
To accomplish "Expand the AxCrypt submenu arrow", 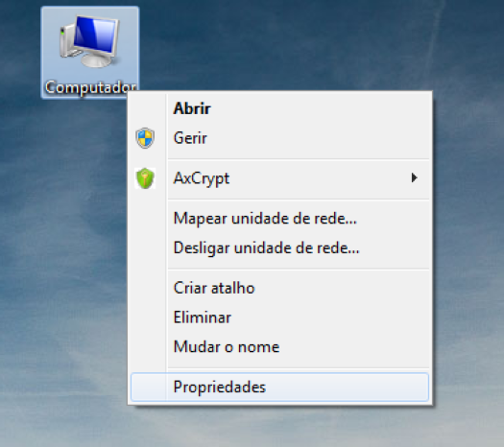I will click(415, 177).
